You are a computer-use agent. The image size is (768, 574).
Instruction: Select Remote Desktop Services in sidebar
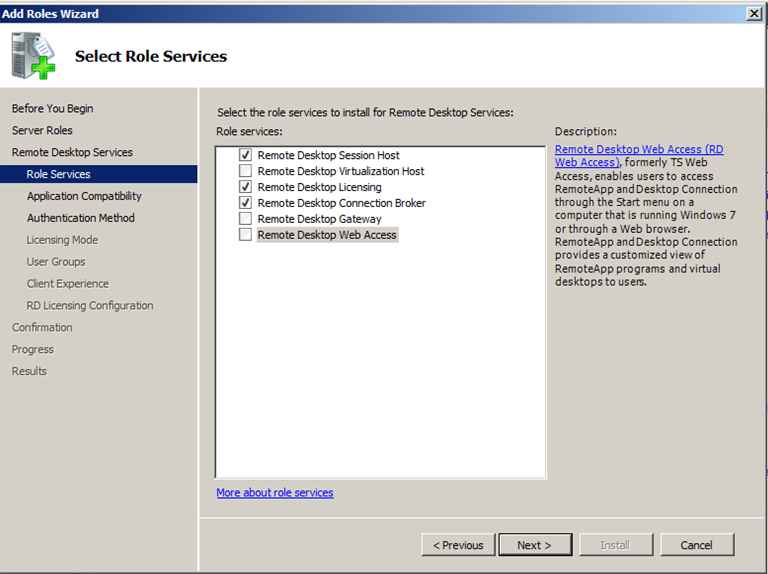click(x=72, y=152)
